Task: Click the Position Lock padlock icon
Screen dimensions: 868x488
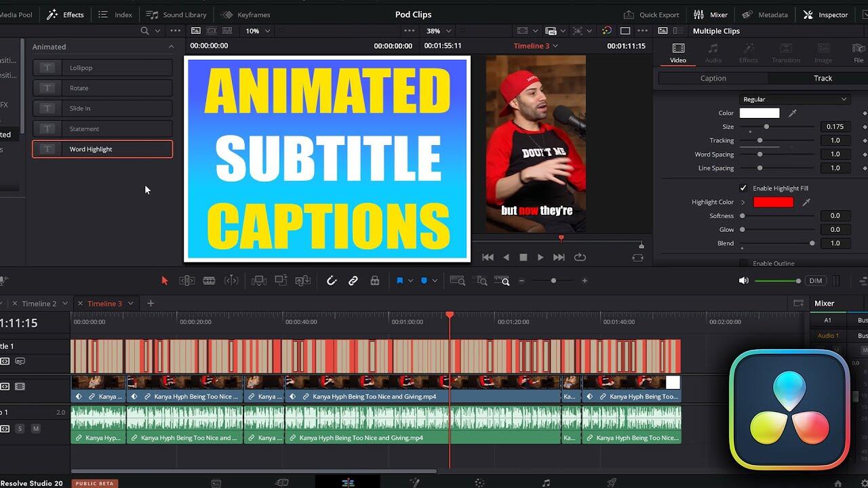Action: 375,281
